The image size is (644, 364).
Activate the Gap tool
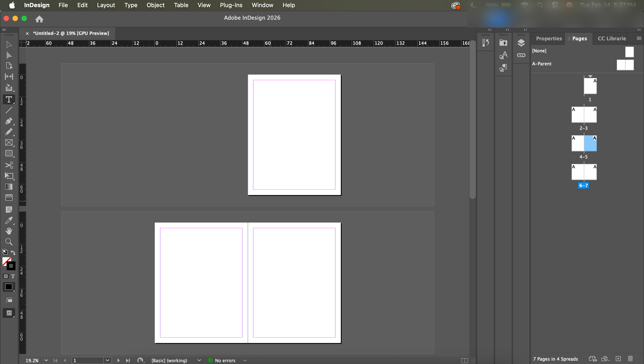(9, 77)
